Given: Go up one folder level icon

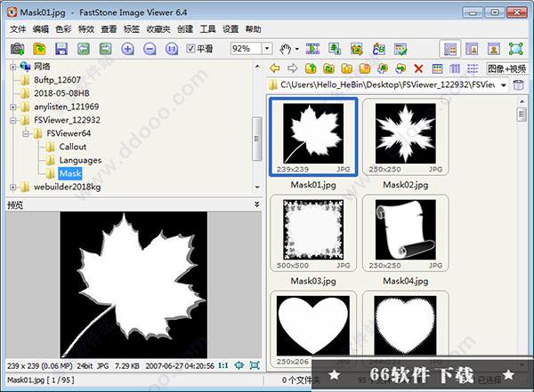Looking at the screenshot, I should tap(311, 68).
